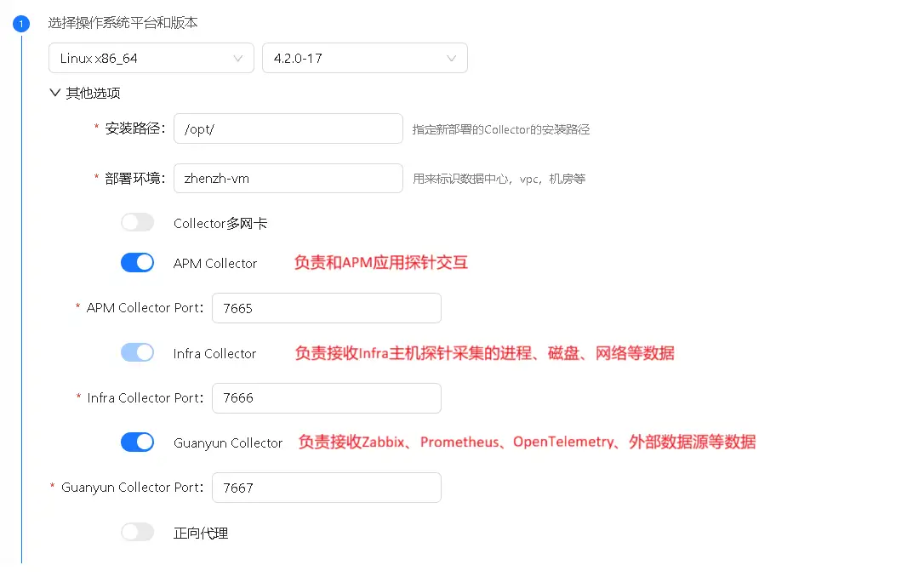Screen dimensions: 907x588
Task: Toggle the Infra Collector switch
Action: [x=138, y=353]
